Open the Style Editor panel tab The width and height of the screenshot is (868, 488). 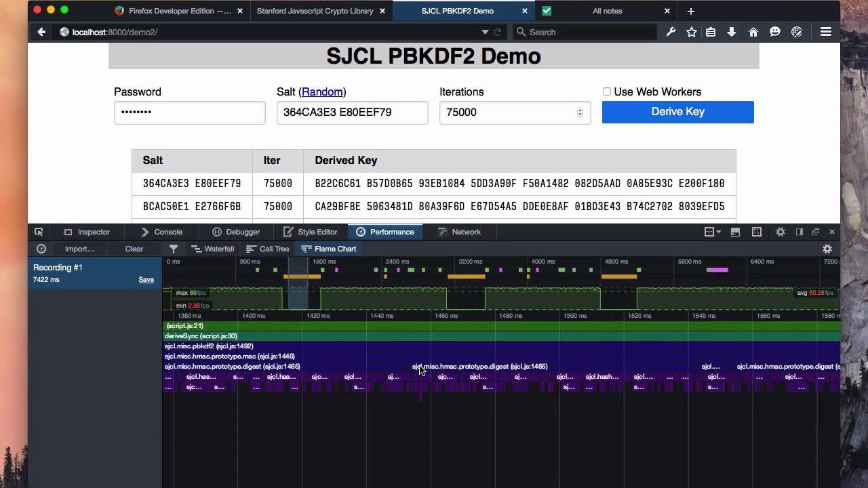[x=311, y=232]
